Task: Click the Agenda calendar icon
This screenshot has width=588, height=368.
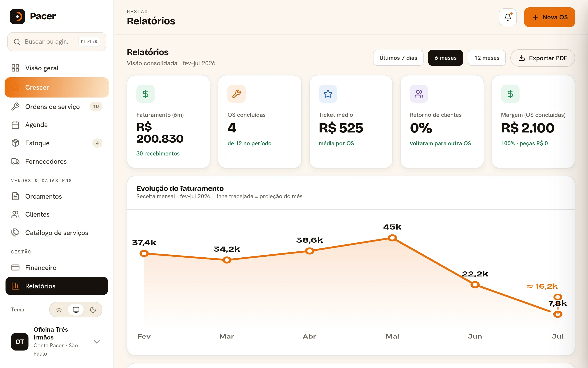Action: coord(15,125)
